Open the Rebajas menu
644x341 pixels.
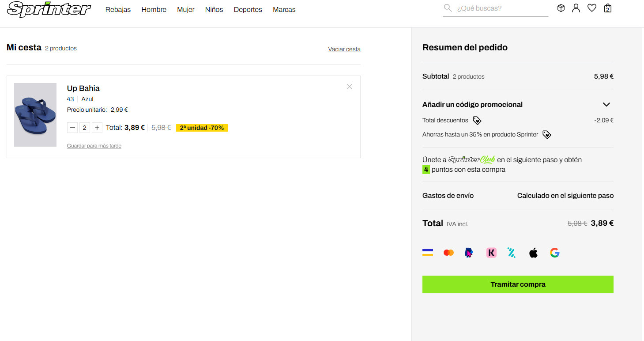(x=118, y=10)
